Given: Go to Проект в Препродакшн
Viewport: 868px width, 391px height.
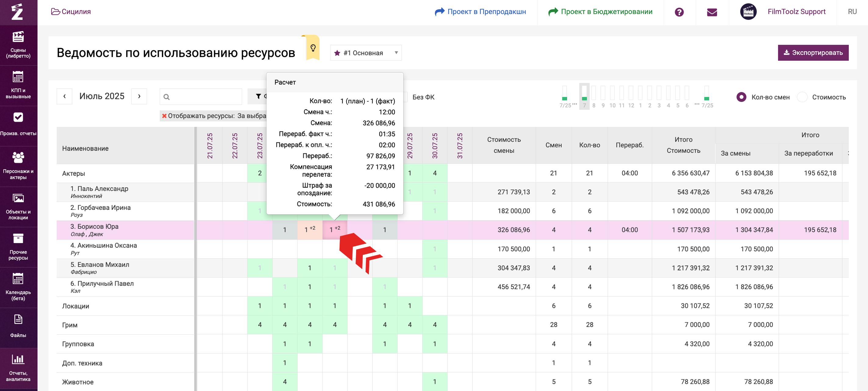Looking at the screenshot, I should 480,12.
